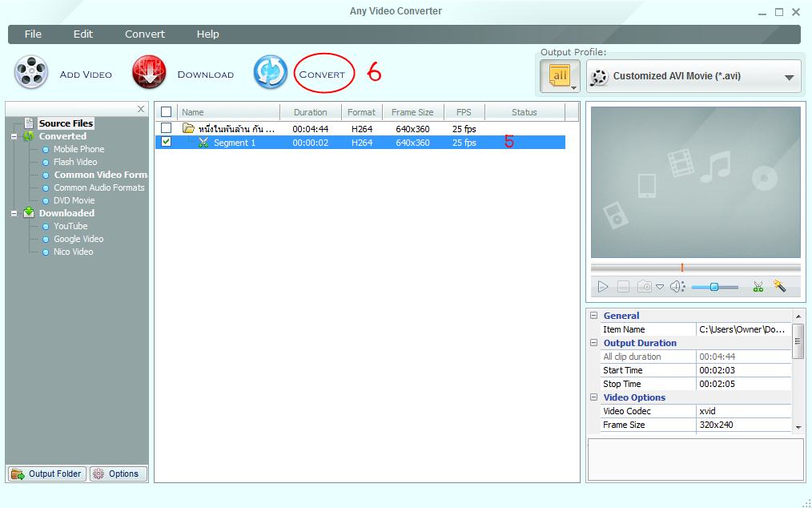The width and height of the screenshot is (812, 508).
Task: Click the Convert button label
Action: tap(322, 75)
